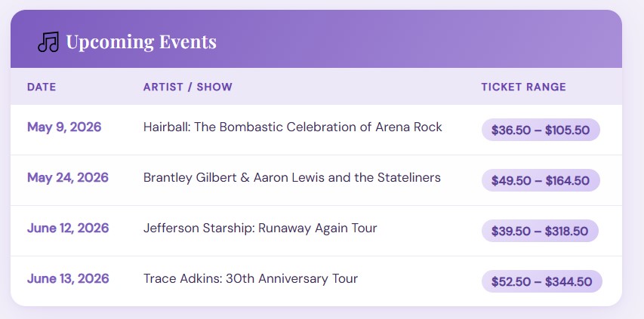Image resolution: width=644 pixels, height=319 pixels.
Task: Click the $52.50 – $344.50 price badge
Action: (x=541, y=281)
